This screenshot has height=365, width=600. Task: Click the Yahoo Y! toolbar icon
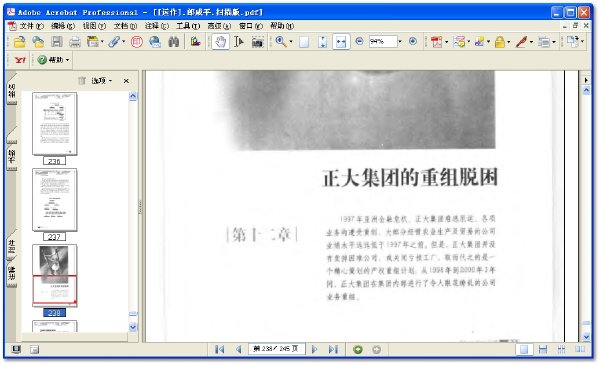click(x=20, y=60)
